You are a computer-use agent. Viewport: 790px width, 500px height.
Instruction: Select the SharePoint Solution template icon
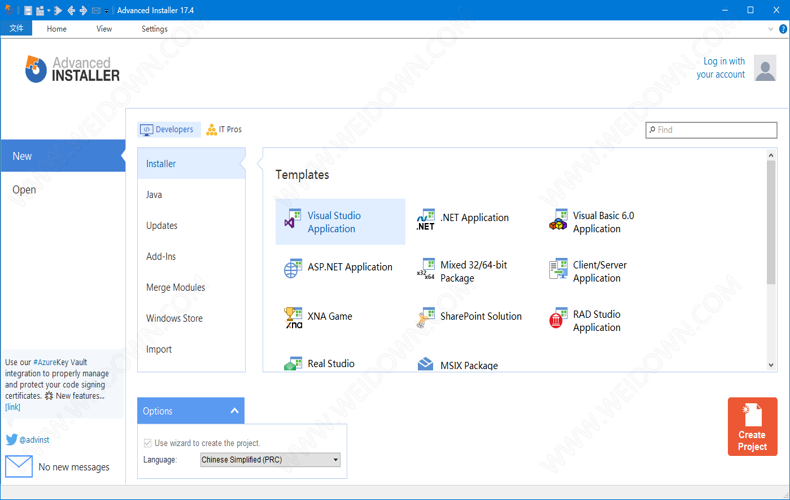[426, 318]
